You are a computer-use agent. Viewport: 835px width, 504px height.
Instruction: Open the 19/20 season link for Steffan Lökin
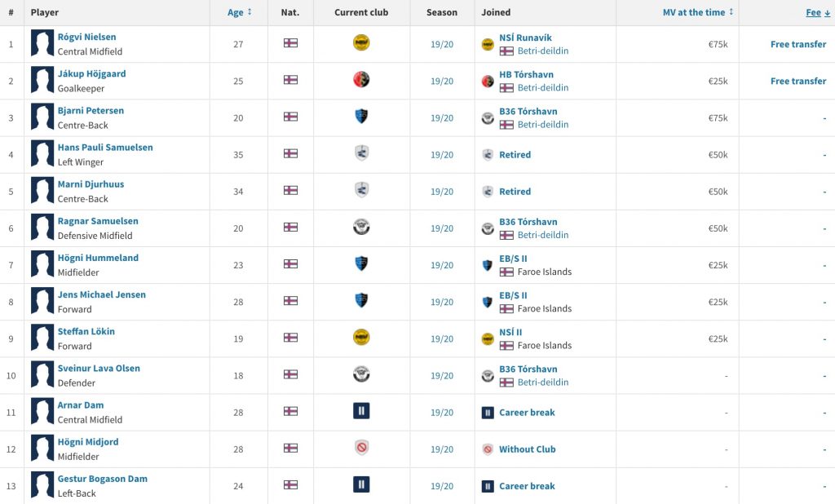[441, 338]
